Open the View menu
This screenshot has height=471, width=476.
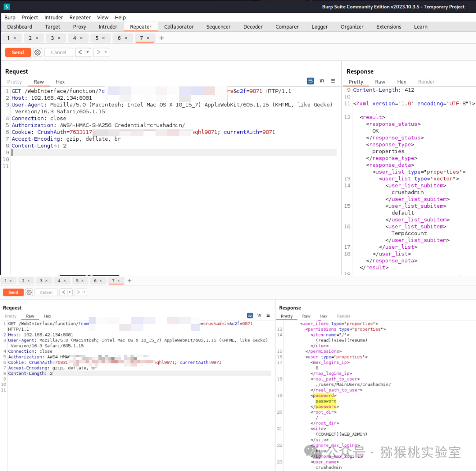[x=103, y=17]
